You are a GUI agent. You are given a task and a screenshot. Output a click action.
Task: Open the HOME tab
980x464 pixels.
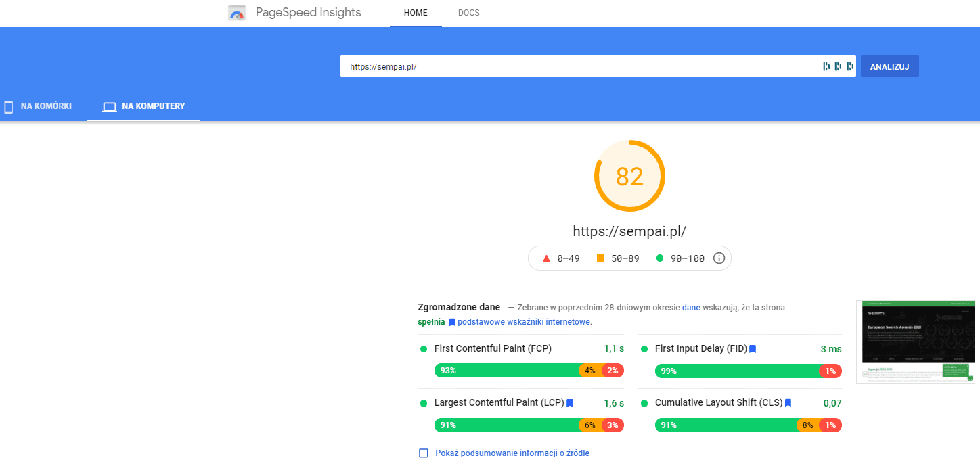click(416, 13)
